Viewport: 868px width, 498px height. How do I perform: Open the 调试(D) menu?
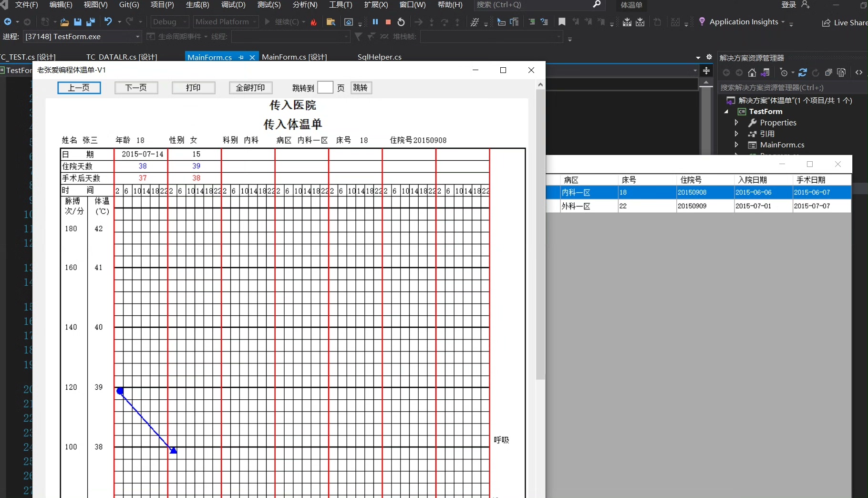coord(233,5)
